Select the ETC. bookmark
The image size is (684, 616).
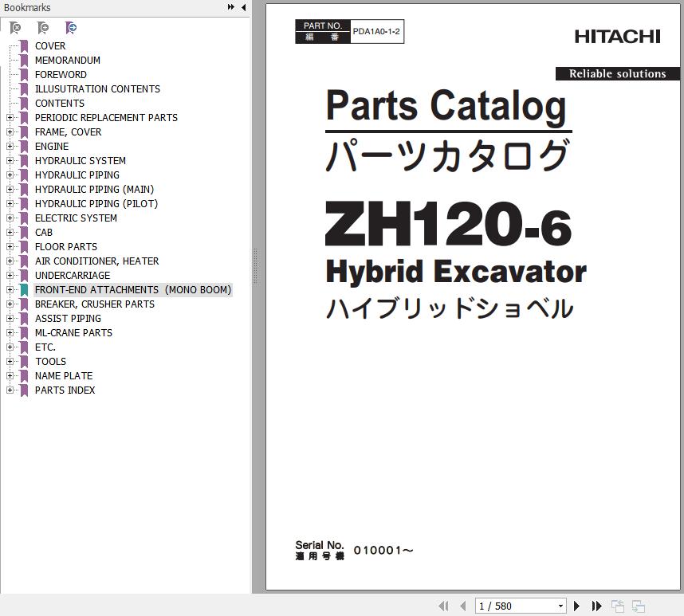[45, 347]
